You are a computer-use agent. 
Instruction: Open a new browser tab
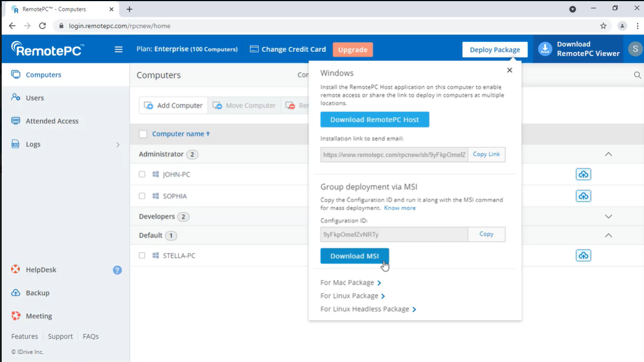tap(130, 9)
